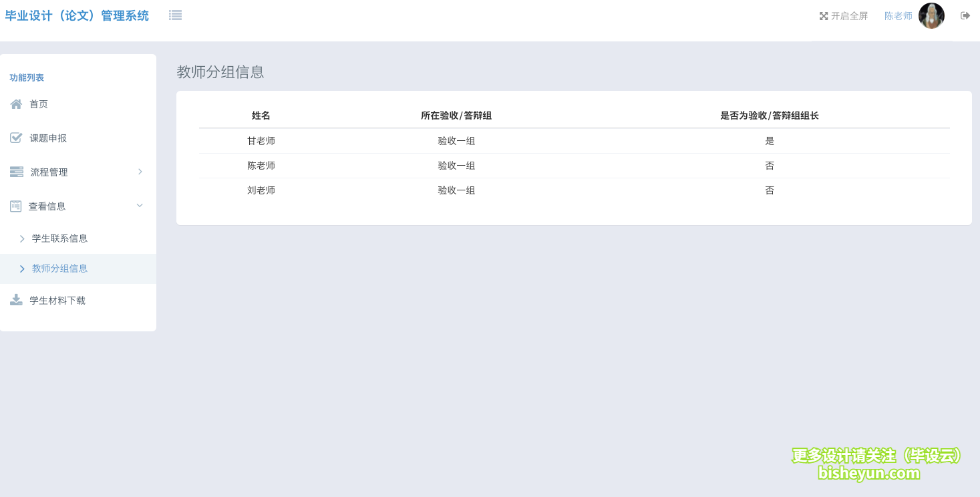
Task: Click the 是 cell for 甘老师
Action: [x=770, y=141]
